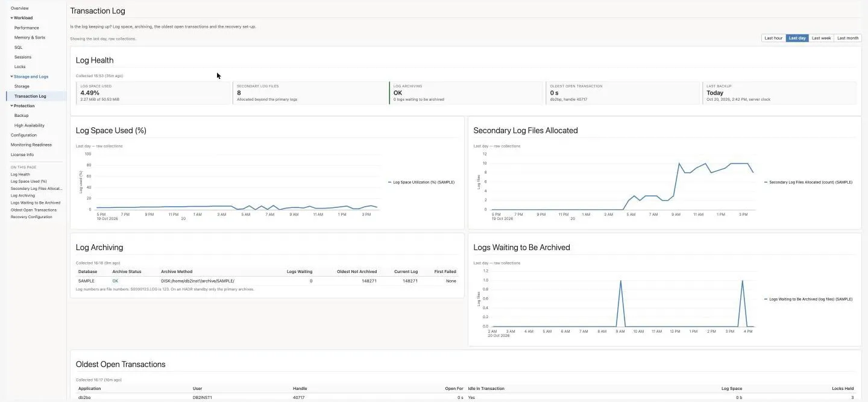Open License Info page

tap(22, 155)
